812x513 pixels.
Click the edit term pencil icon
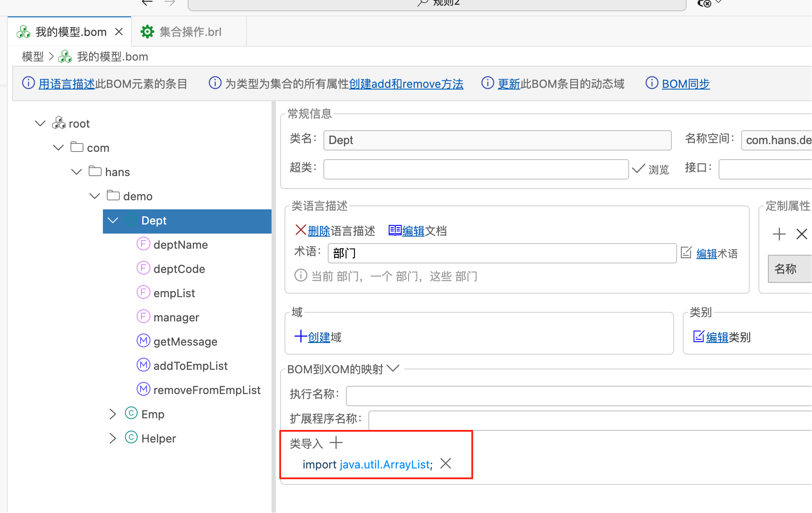pos(686,253)
